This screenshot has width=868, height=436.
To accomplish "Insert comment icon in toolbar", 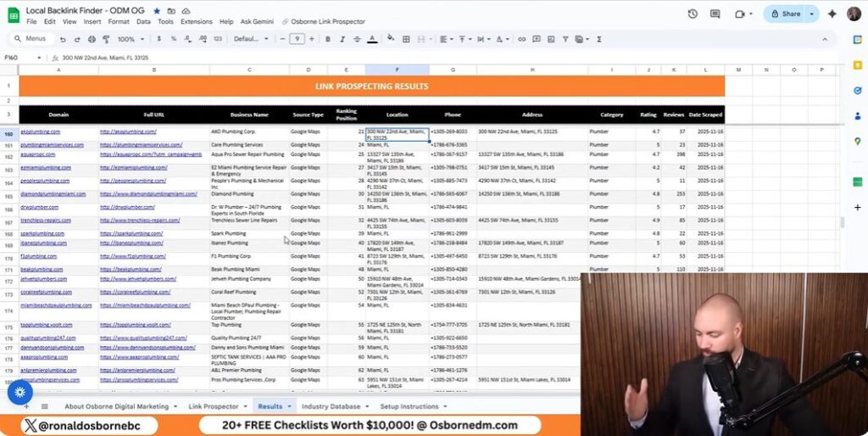I will point(537,39).
